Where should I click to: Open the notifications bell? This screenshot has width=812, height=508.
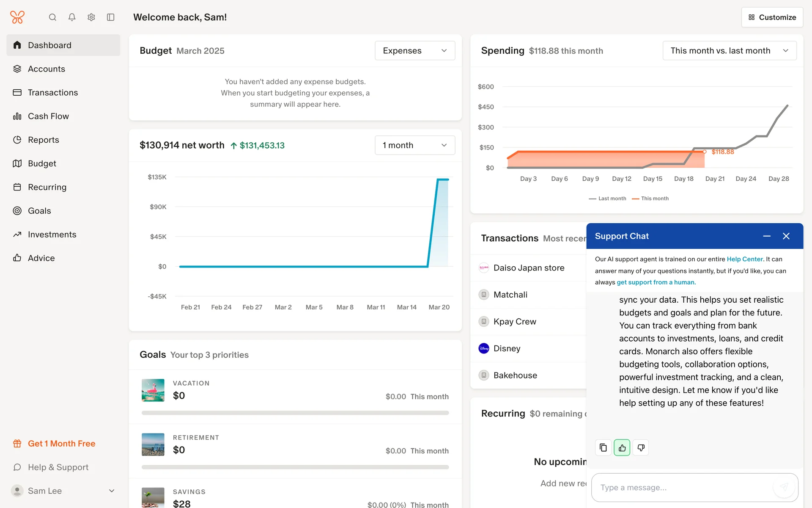coord(72,17)
